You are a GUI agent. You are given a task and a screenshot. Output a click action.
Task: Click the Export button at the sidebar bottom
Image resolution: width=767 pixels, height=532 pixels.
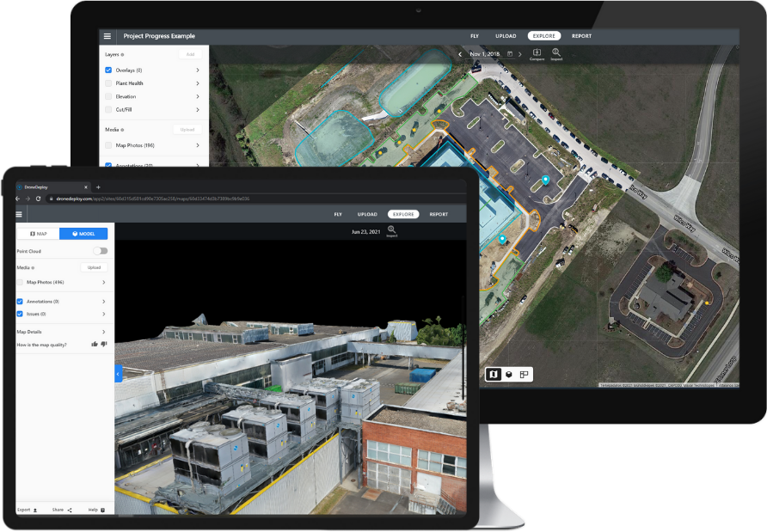pyautogui.click(x=28, y=510)
